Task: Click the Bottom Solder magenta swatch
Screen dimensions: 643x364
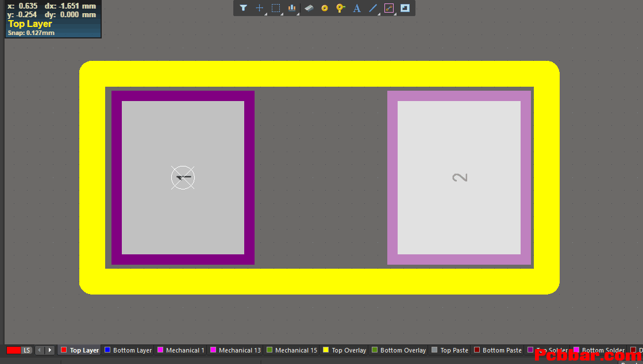Action: click(576, 350)
